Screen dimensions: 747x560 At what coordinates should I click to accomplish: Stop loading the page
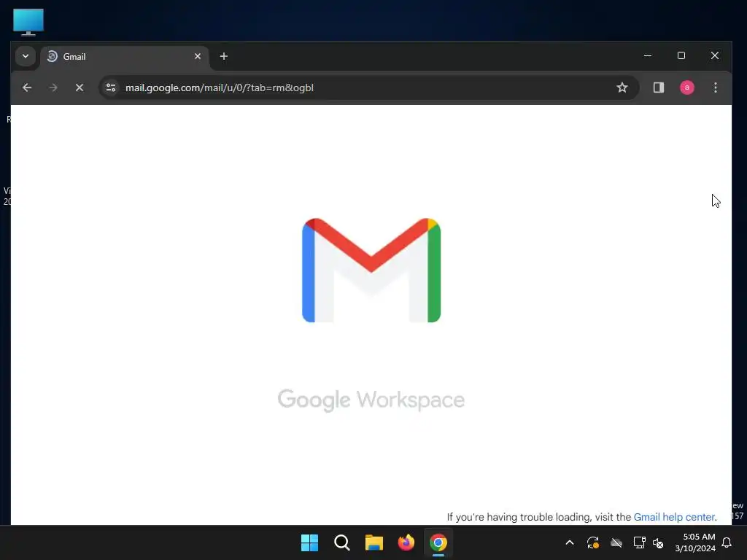[x=80, y=87]
